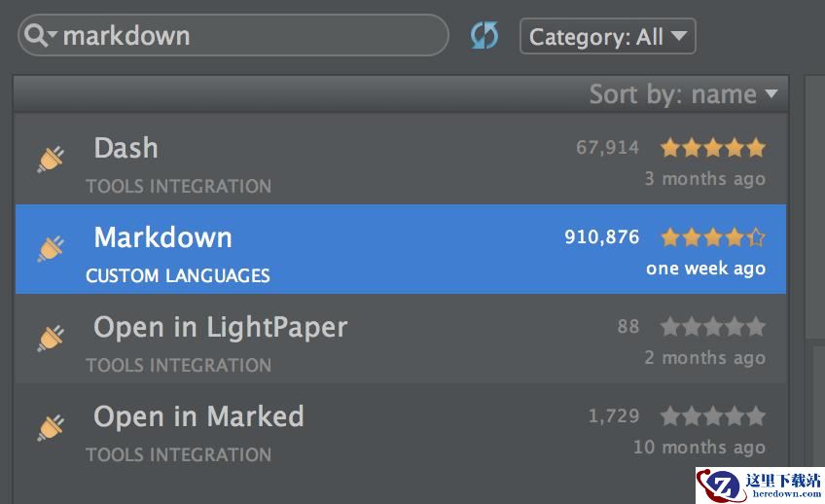
Task: Click the Dash plugin five-star rating
Action: 713,148
